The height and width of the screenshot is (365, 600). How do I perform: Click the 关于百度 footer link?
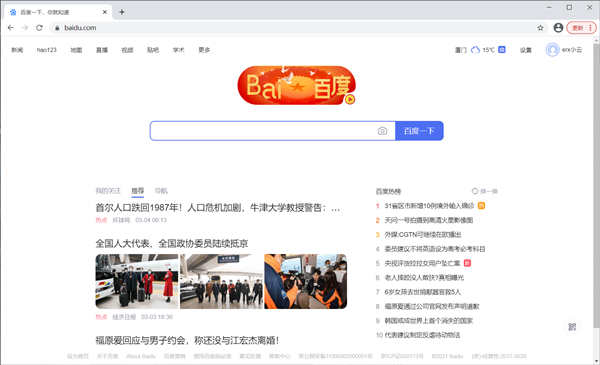[x=108, y=356]
